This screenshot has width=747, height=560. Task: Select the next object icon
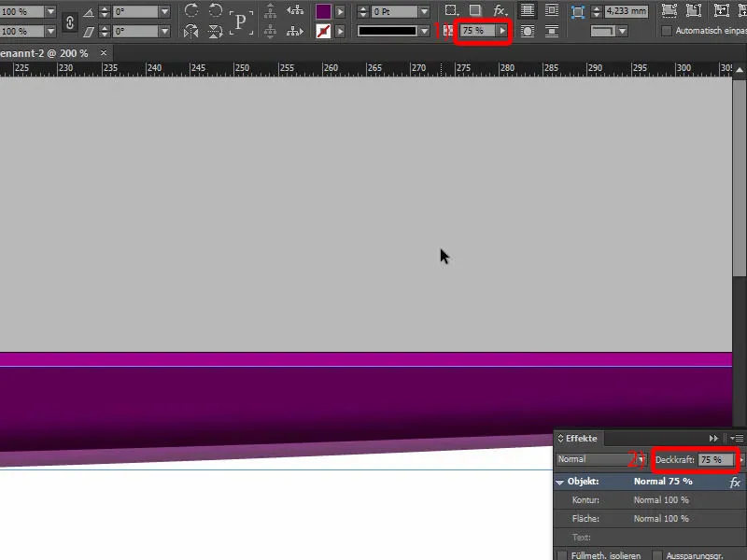[x=295, y=32]
